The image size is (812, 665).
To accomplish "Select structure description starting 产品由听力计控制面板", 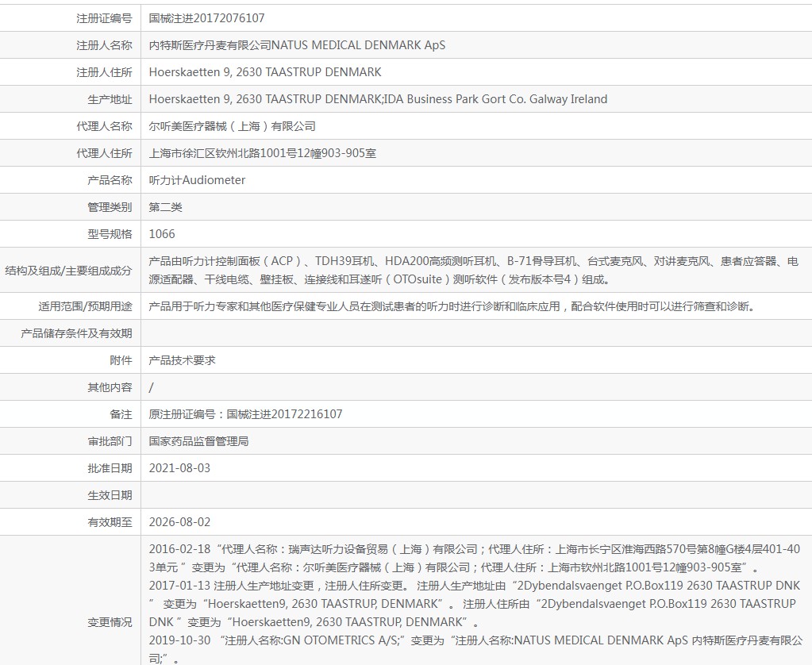I will 473,271.
